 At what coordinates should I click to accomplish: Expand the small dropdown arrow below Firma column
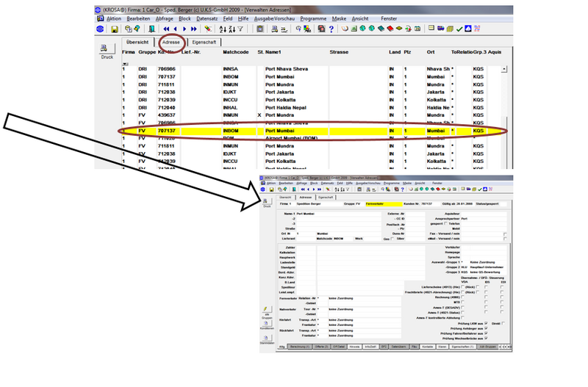coord(125,64)
